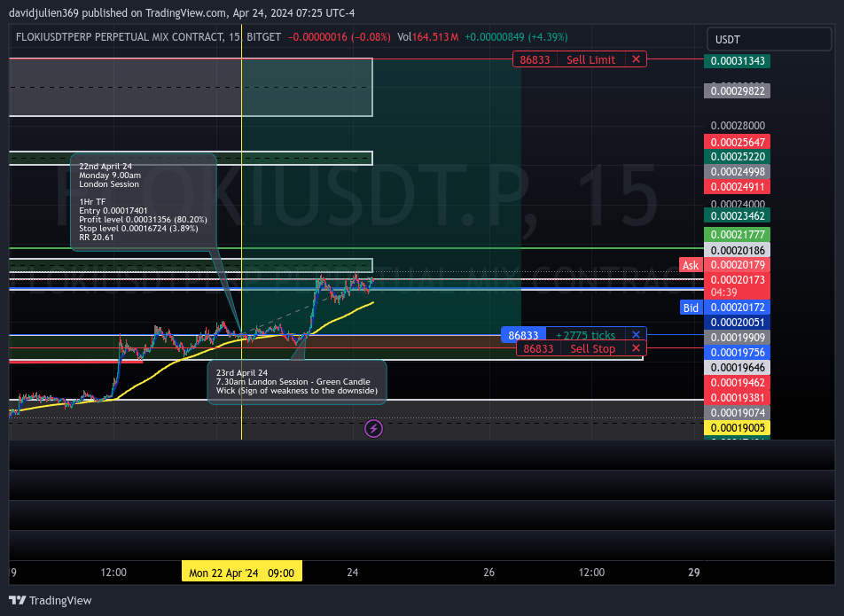Image resolution: width=844 pixels, height=616 pixels.
Task: Click the 0.00020051 dark blue price label
Action: pos(737,323)
